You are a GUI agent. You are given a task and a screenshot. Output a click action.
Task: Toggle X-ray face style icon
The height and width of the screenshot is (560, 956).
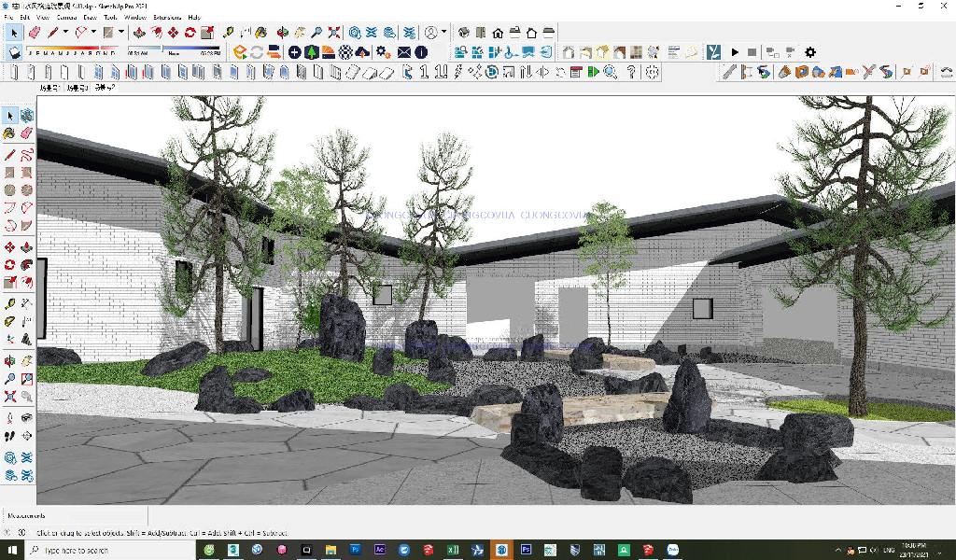[569, 52]
